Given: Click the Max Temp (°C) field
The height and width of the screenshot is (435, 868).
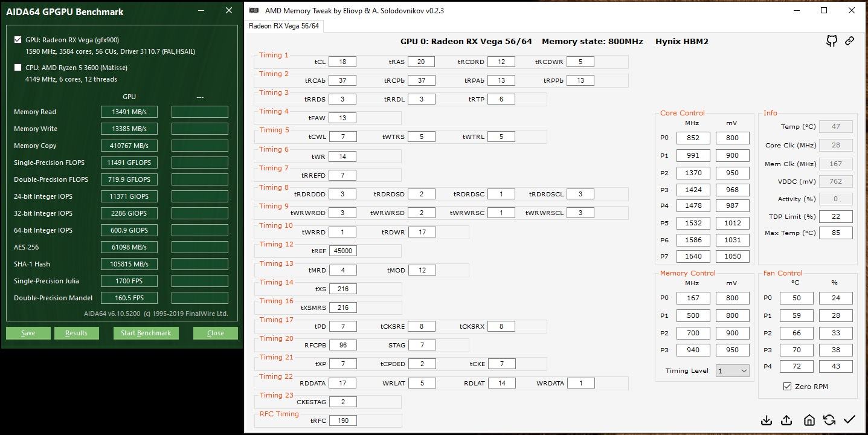Looking at the screenshot, I should [x=836, y=233].
